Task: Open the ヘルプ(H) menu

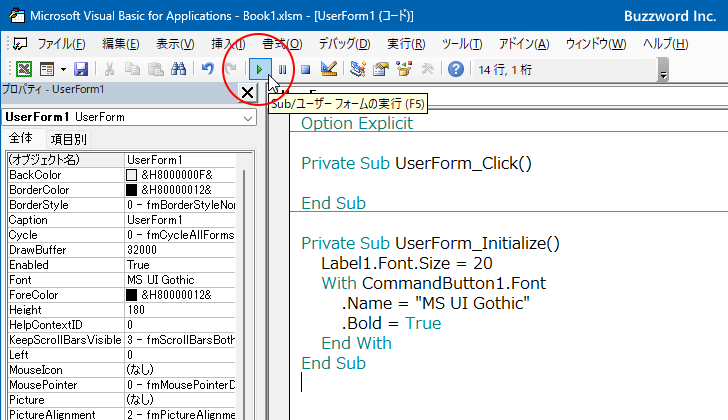Action: (665, 44)
